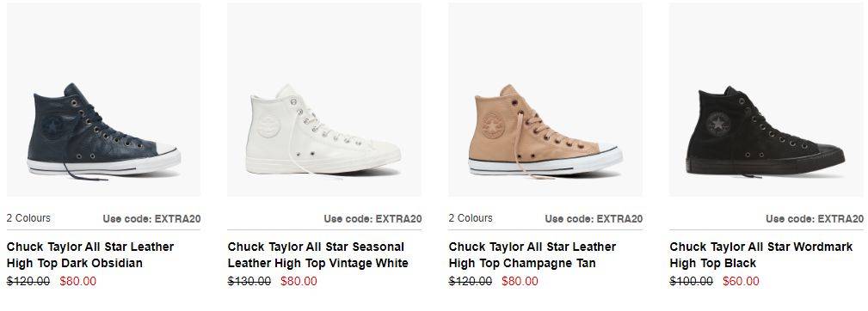Click the crossed-out $130.00 original price
The image size is (868, 311).
point(249,281)
